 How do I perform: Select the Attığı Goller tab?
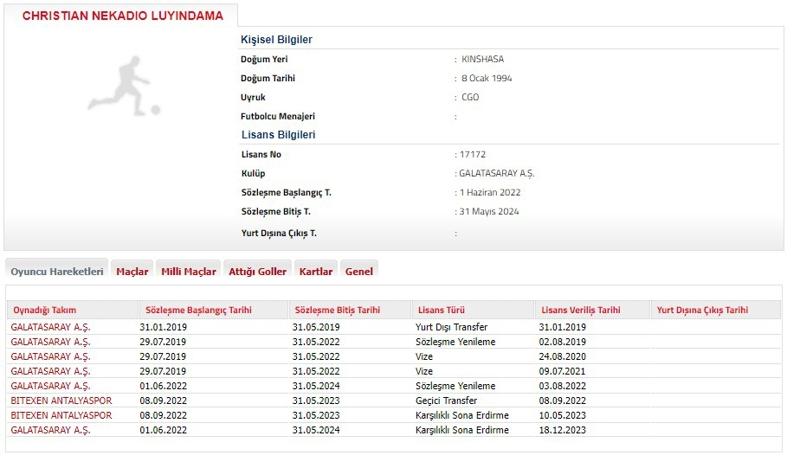(258, 271)
